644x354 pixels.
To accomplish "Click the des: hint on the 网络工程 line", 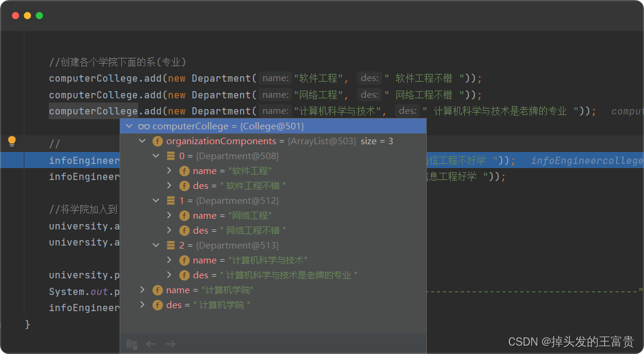I will [x=370, y=95].
